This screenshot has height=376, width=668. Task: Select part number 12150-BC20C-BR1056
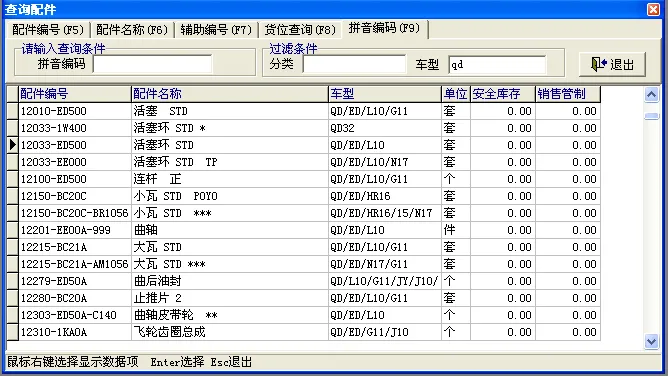(75, 213)
